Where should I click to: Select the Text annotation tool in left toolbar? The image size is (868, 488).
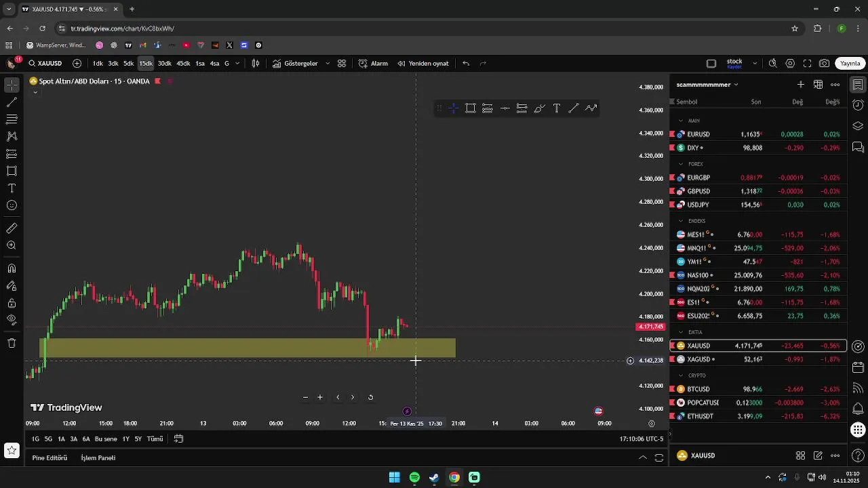(12, 188)
